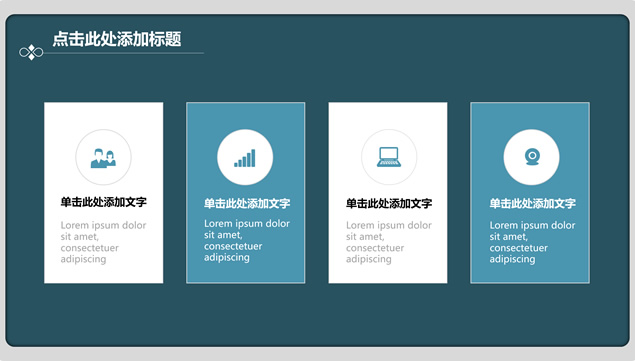Click the slide title 点击此处添加标题
The width and height of the screenshot is (635, 361).
pos(117,39)
